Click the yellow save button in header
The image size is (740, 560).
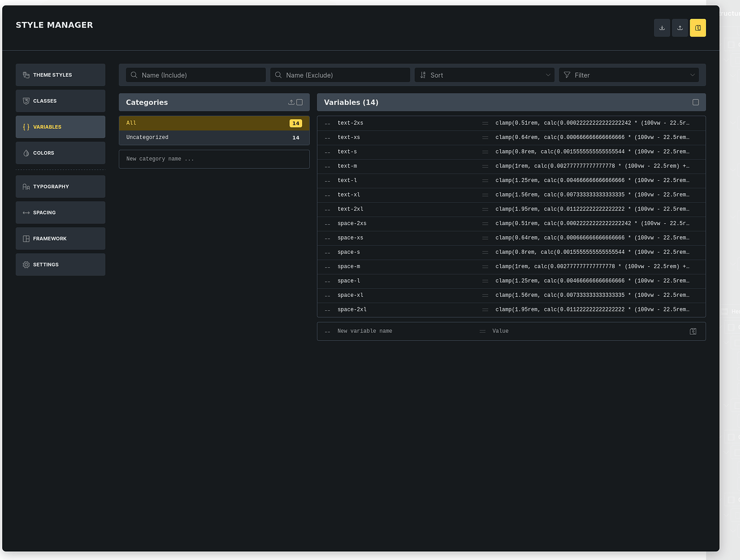click(x=697, y=27)
